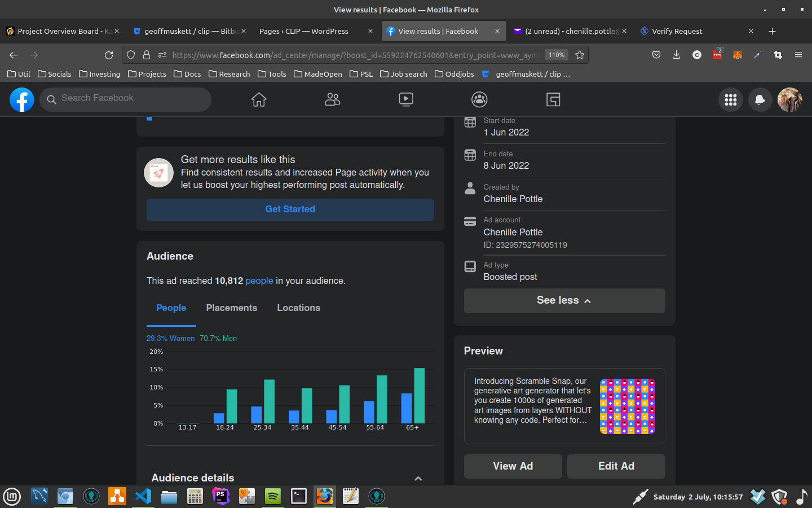Image resolution: width=812 pixels, height=508 pixels.
Task: Open the red password manager extension
Action: coord(717,54)
